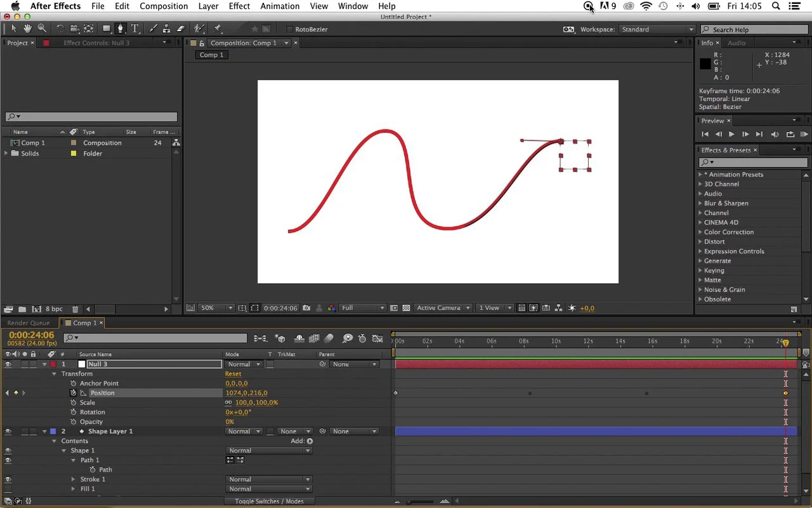Image resolution: width=812 pixels, height=508 pixels.
Task: Toggle the Position stopwatch
Action: (x=73, y=393)
